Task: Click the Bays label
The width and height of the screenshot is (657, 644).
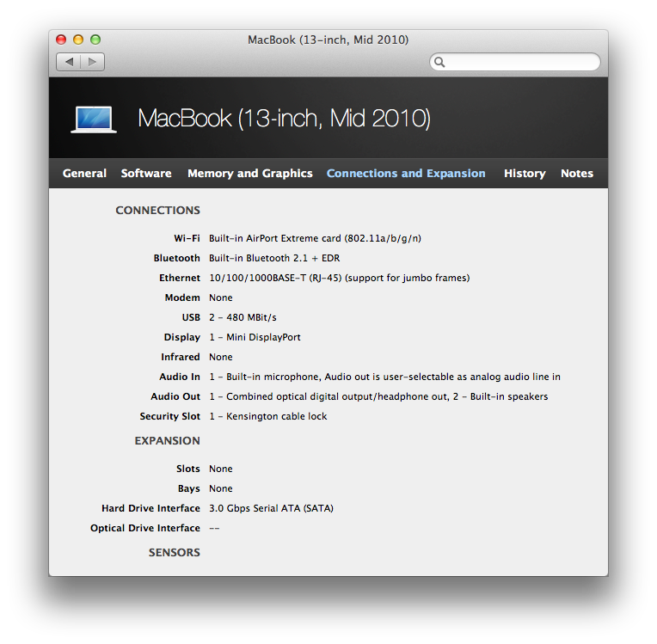Action: [x=189, y=488]
